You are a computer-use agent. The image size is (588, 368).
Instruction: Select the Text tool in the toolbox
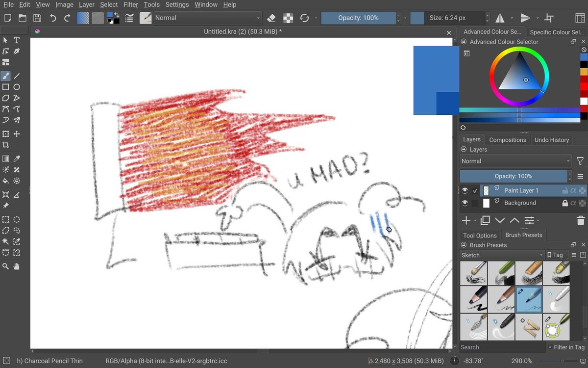(x=17, y=40)
